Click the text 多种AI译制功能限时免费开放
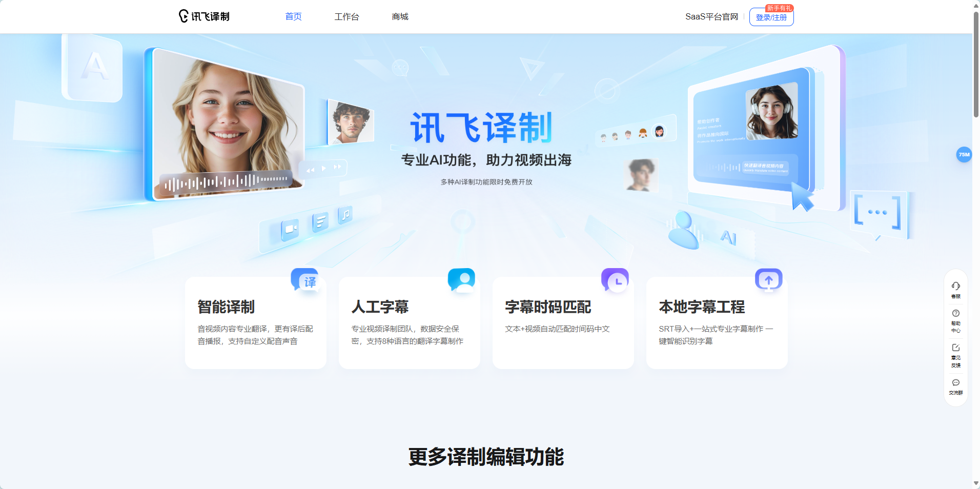This screenshot has width=980, height=489. click(x=486, y=182)
